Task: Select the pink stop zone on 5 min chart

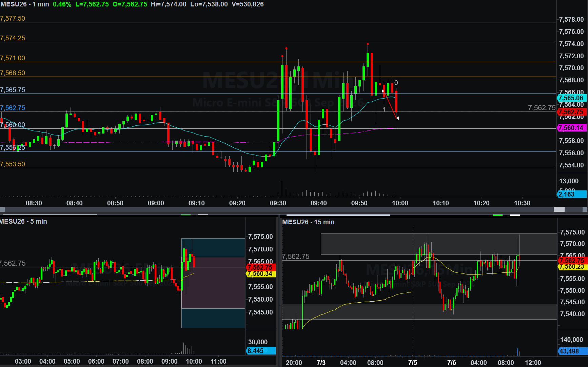Action: coord(213,283)
